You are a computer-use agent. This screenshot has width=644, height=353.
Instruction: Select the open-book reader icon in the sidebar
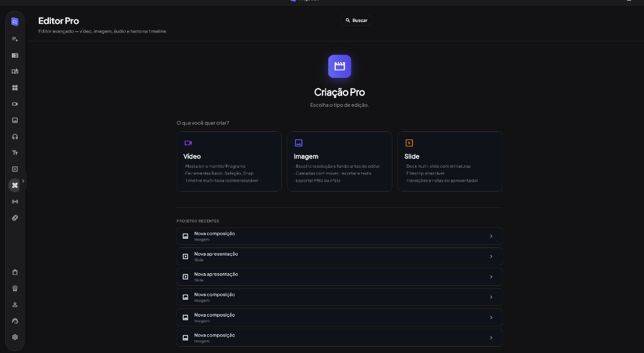point(15,72)
